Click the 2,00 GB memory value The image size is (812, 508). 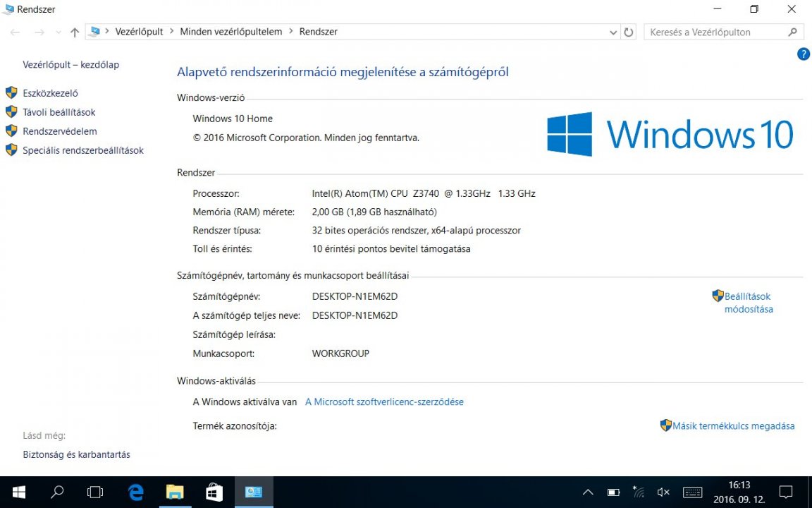(x=374, y=212)
